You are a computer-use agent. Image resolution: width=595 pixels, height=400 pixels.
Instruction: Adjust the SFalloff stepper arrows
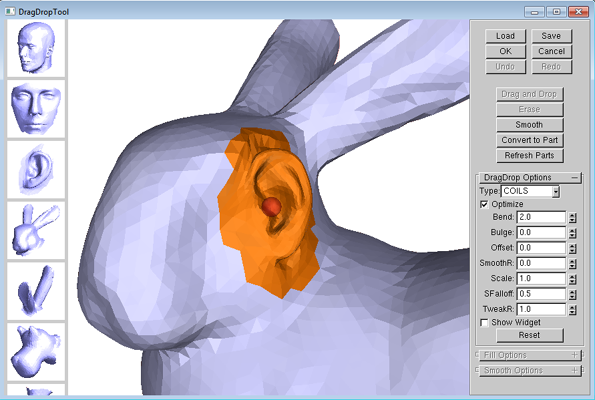(x=573, y=294)
